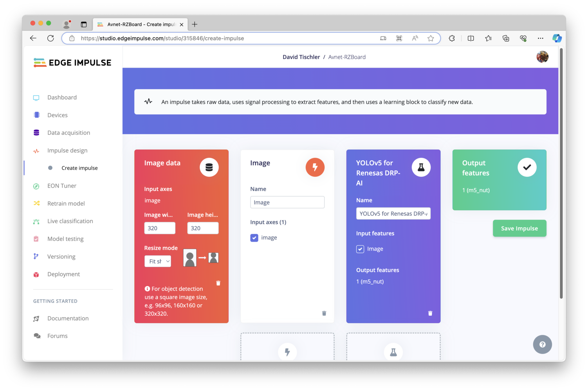Click the address bar URL
This screenshot has height=391, width=588.
(x=162, y=38)
